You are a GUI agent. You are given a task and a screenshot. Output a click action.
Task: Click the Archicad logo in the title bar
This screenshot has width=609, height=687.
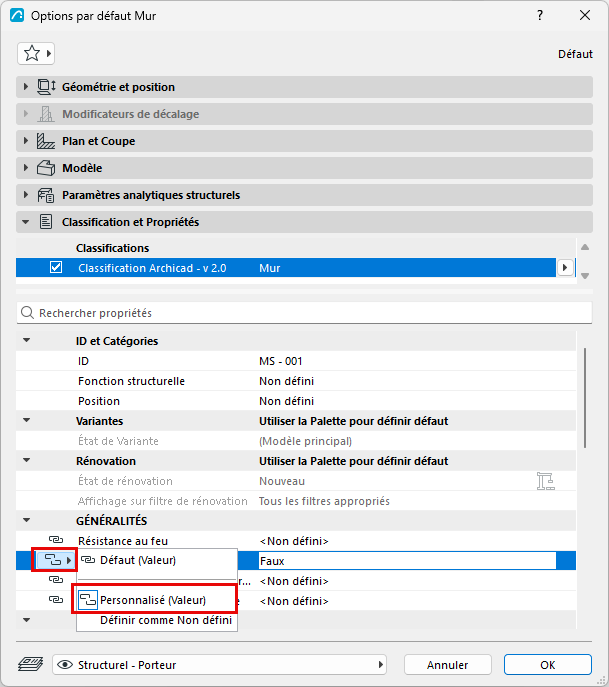[x=17, y=15]
